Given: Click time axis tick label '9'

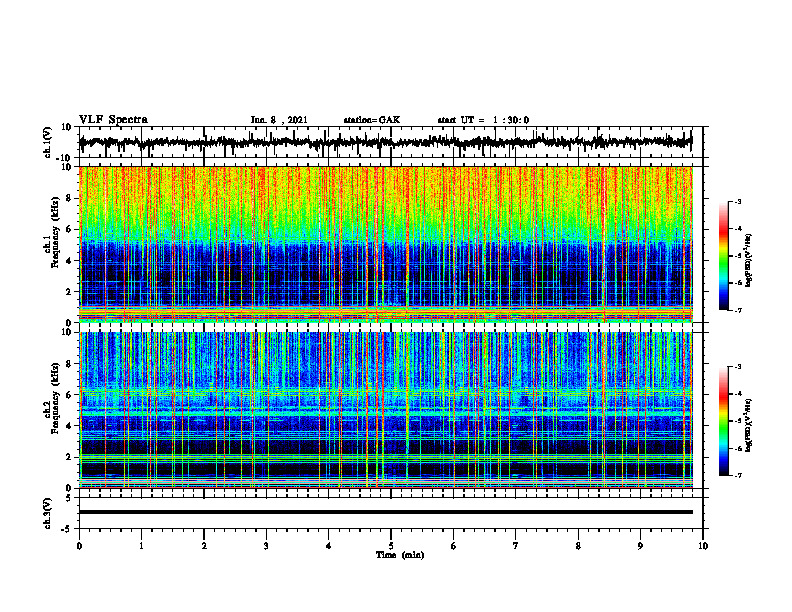Looking at the screenshot, I should point(640,546).
